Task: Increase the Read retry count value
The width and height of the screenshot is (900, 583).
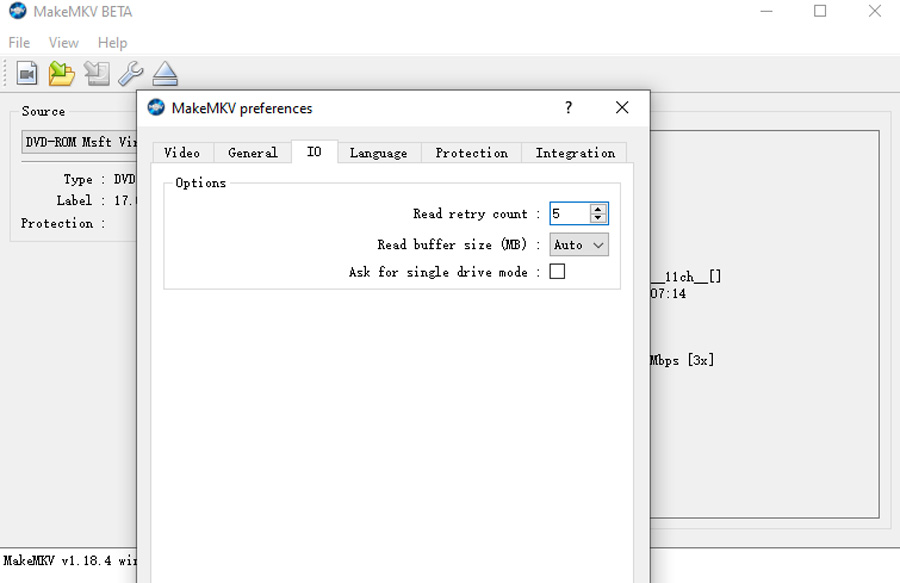Action: pos(598,209)
